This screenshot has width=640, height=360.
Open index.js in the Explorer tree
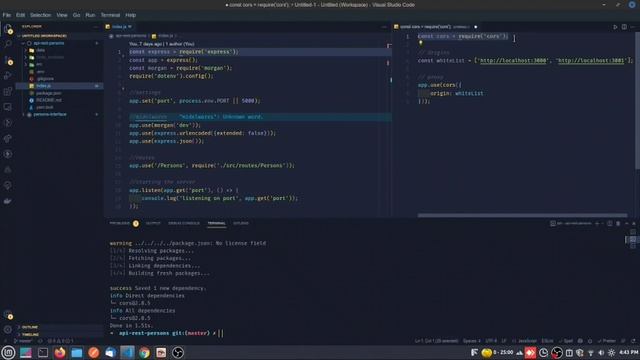coord(43,86)
